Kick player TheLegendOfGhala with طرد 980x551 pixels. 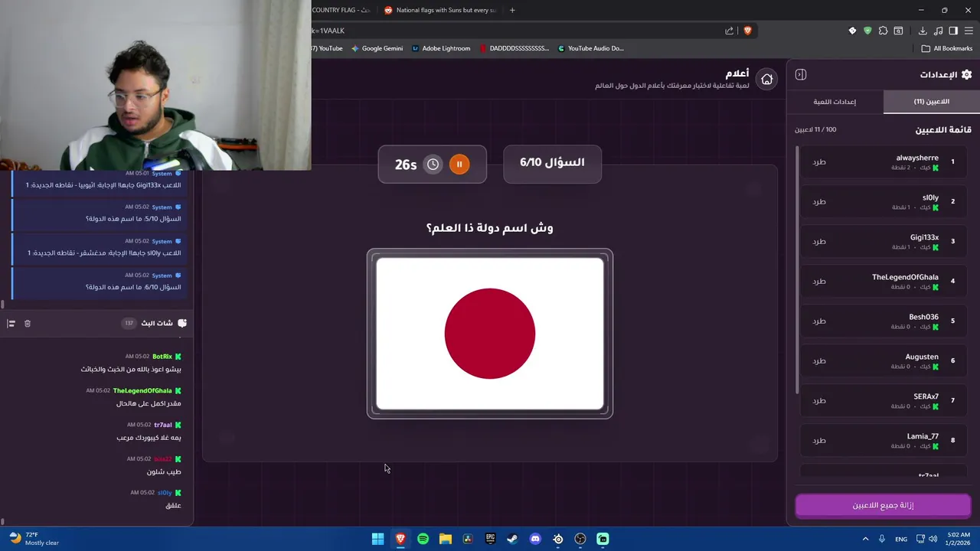pos(819,281)
